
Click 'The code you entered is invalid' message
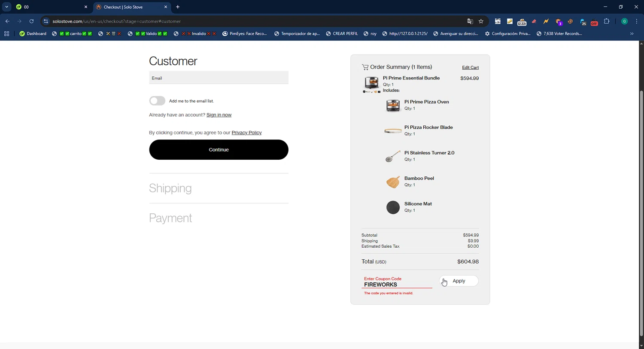[x=389, y=293]
